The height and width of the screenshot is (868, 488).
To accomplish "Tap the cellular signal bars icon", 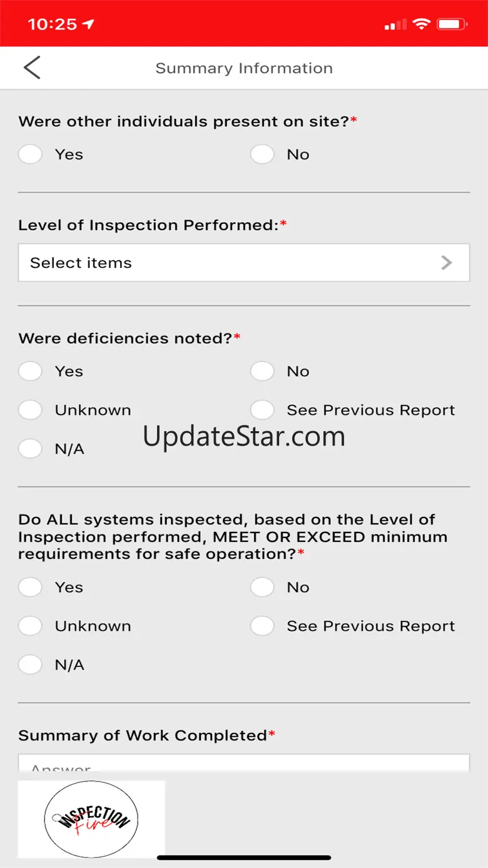I will [395, 25].
